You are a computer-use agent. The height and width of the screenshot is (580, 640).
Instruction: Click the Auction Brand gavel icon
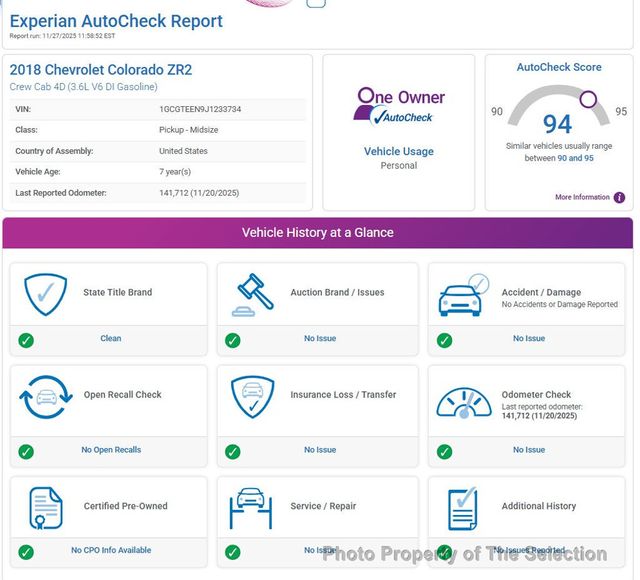tap(255, 293)
